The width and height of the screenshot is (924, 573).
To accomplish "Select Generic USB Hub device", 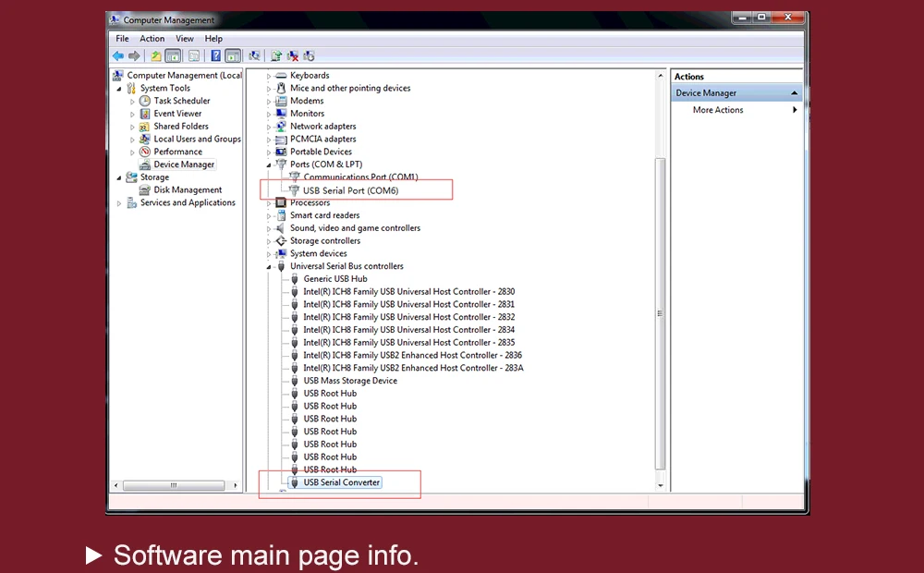I will [335, 279].
